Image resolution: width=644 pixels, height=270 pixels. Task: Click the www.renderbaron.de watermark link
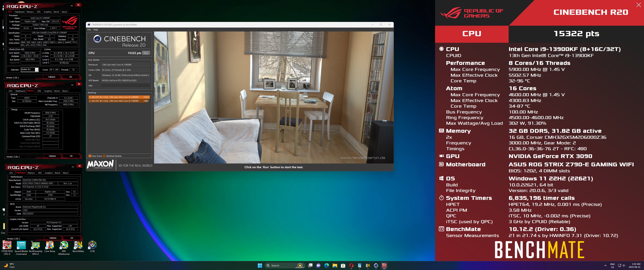tap(362, 158)
